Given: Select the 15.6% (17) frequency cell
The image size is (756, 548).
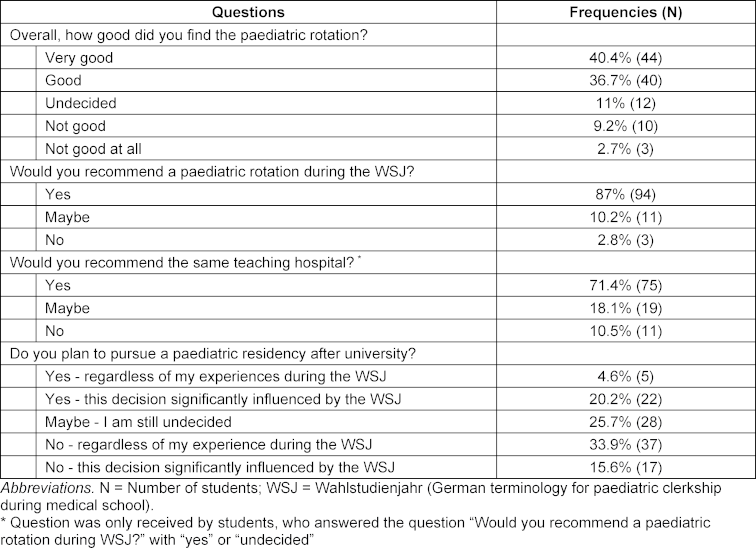Looking at the screenshot, I should 626,467.
